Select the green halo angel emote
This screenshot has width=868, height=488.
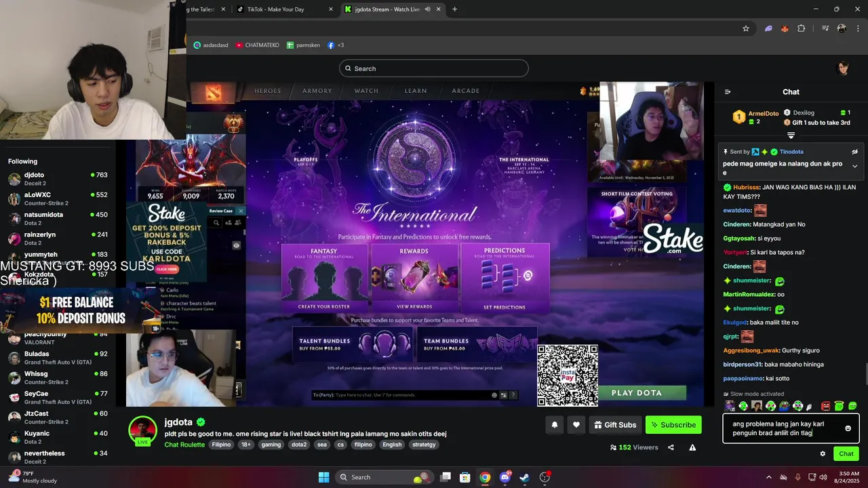point(839,406)
